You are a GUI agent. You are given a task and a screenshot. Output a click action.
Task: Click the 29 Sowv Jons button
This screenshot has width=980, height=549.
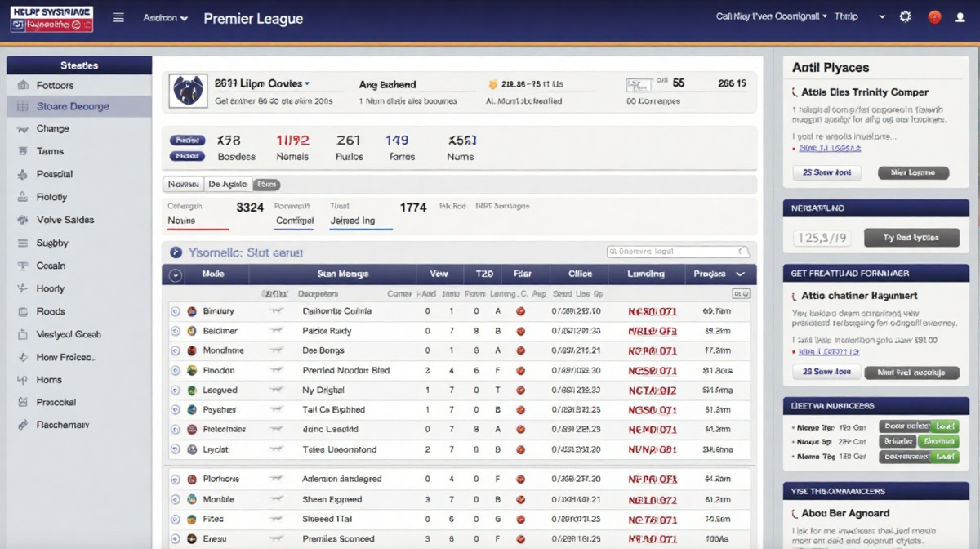click(826, 372)
